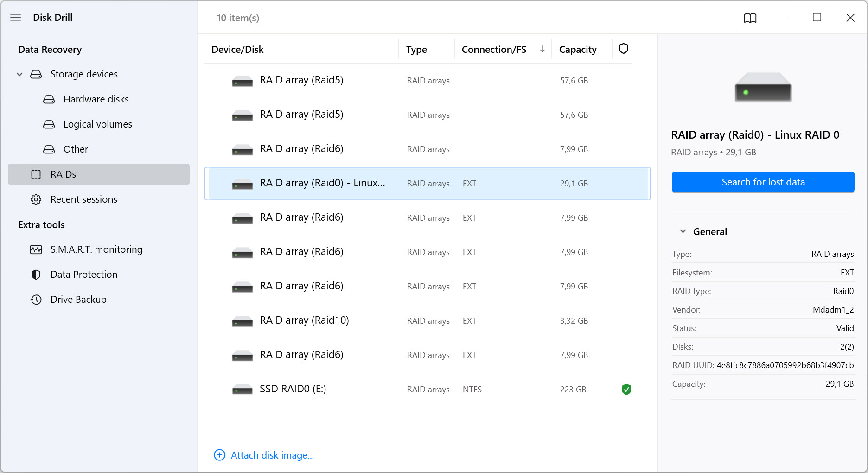Open Recent sessions

pyautogui.click(x=84, y=199)
